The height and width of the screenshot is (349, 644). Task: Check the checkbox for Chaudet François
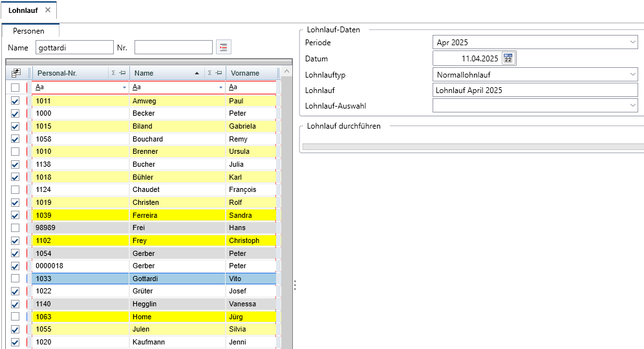(x=16, y=190)
